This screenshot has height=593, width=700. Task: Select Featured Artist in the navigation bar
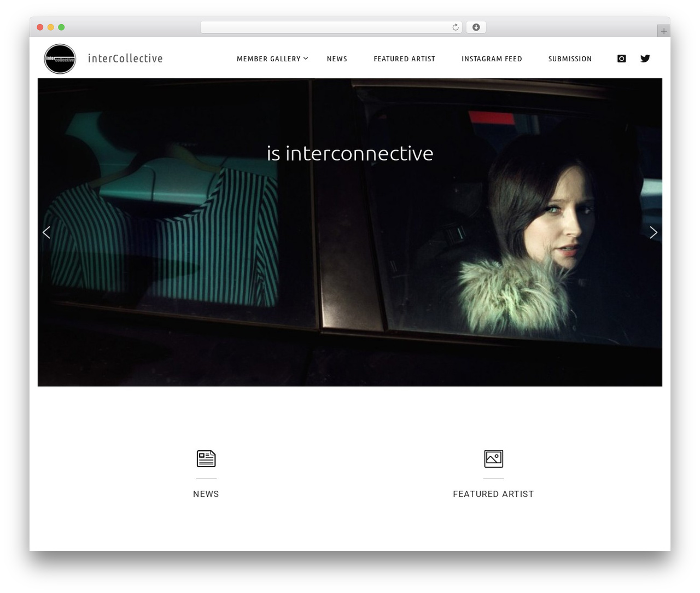pyautogui.click(x=404, y=59)
